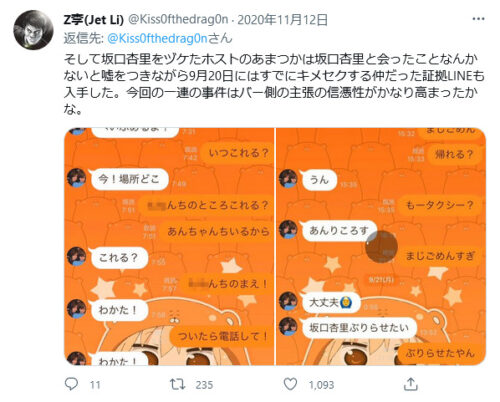500x402 pixels.
Task: Click the retweet arrows icon
Action: coord(177,384)
